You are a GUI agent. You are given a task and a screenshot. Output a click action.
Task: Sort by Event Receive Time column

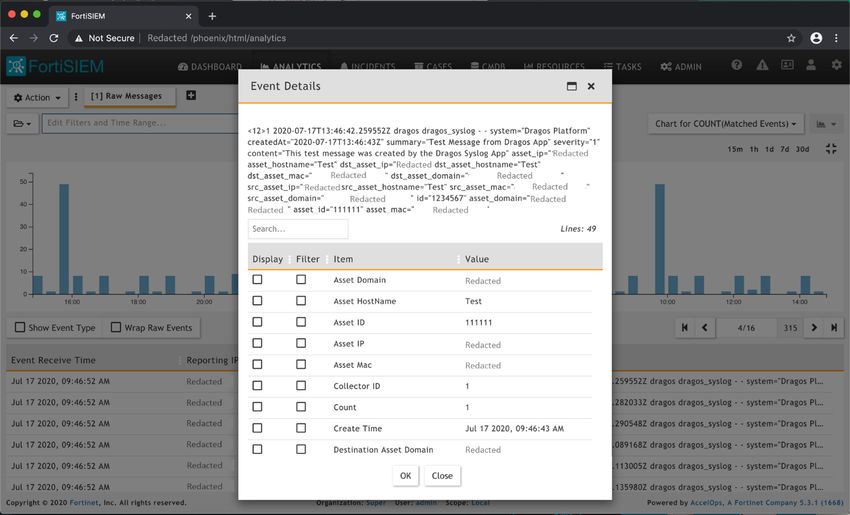point(53,360)
